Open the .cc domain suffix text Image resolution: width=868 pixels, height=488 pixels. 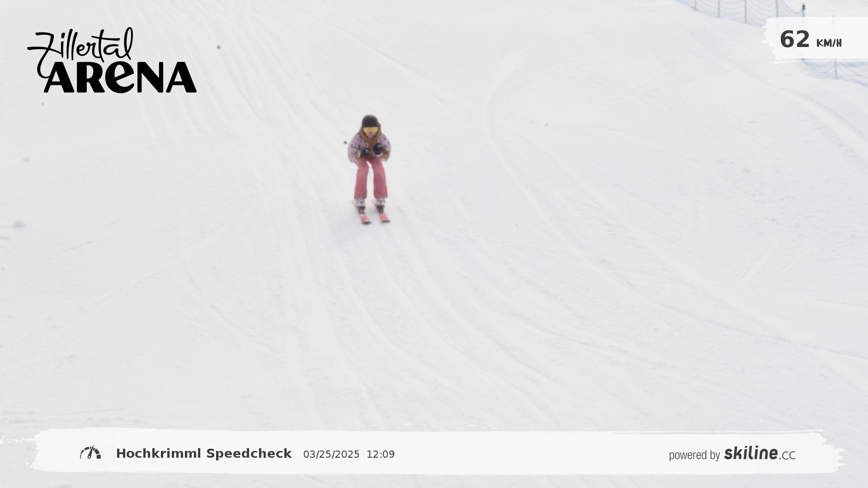787,455
